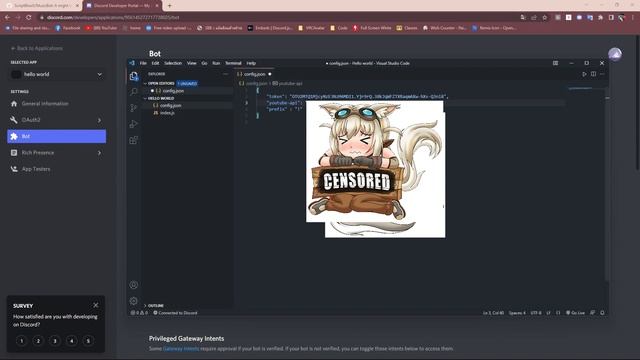Close the Survey popup

tap(96, 305)
